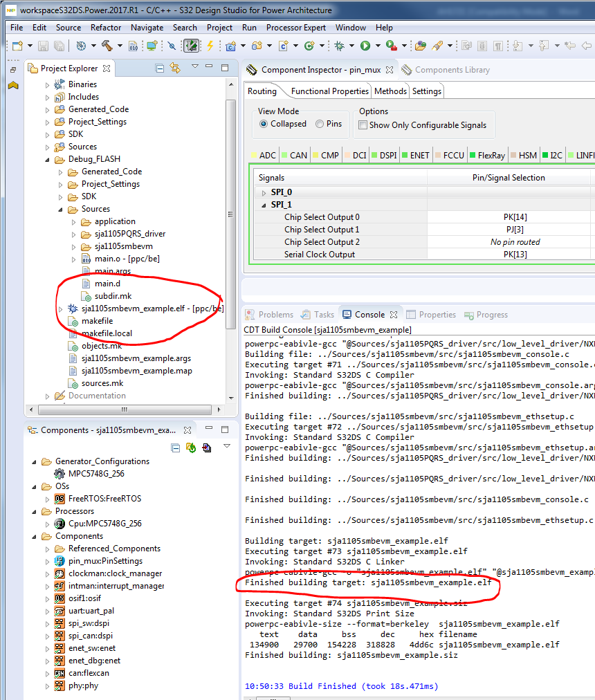The width and height of the screenshot is (595, 700).
Task: Click the green ENET color legend swatch
Action: 405,156
